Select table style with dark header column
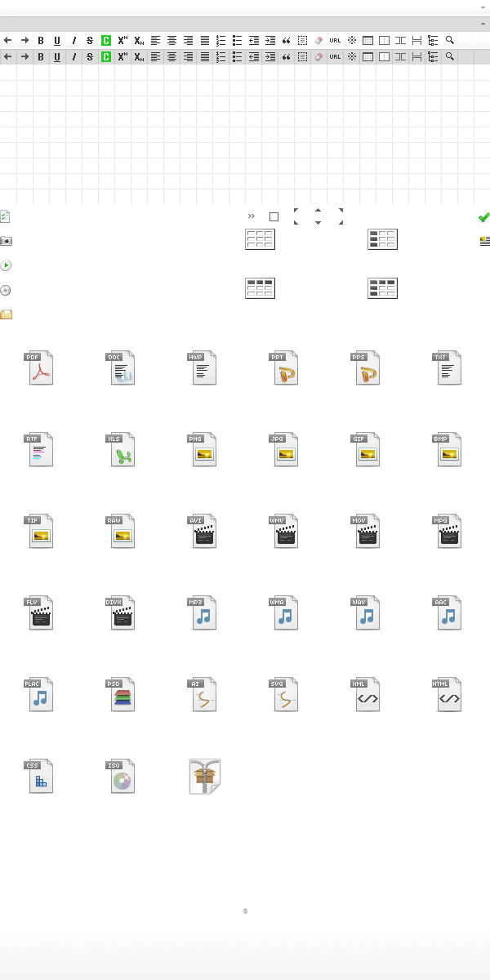The height and width of the screenshot is (980, 490). point(382,239)
